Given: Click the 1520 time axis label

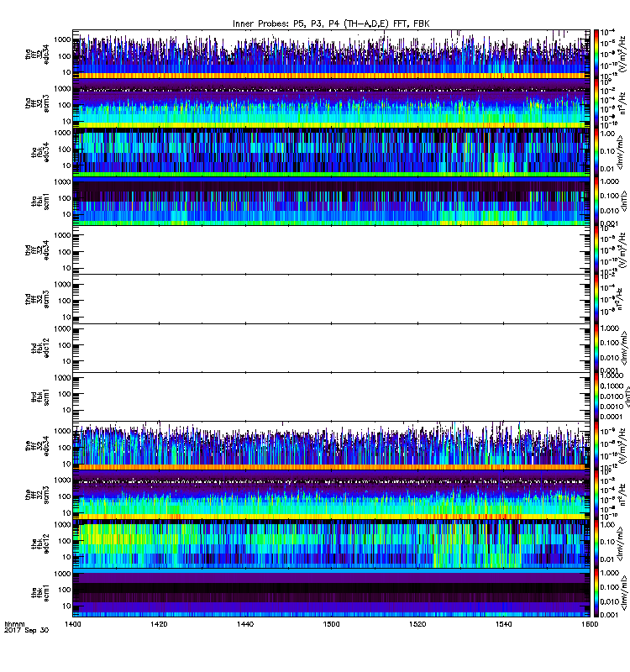Looking at the screenshot, I should (417, 624).
